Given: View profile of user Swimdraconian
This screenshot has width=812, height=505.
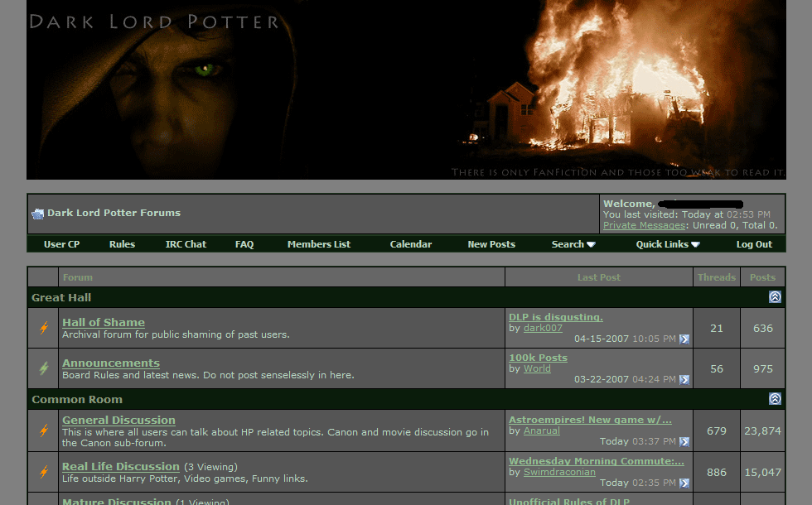Looking at the screenshot, I should point(559,472).
